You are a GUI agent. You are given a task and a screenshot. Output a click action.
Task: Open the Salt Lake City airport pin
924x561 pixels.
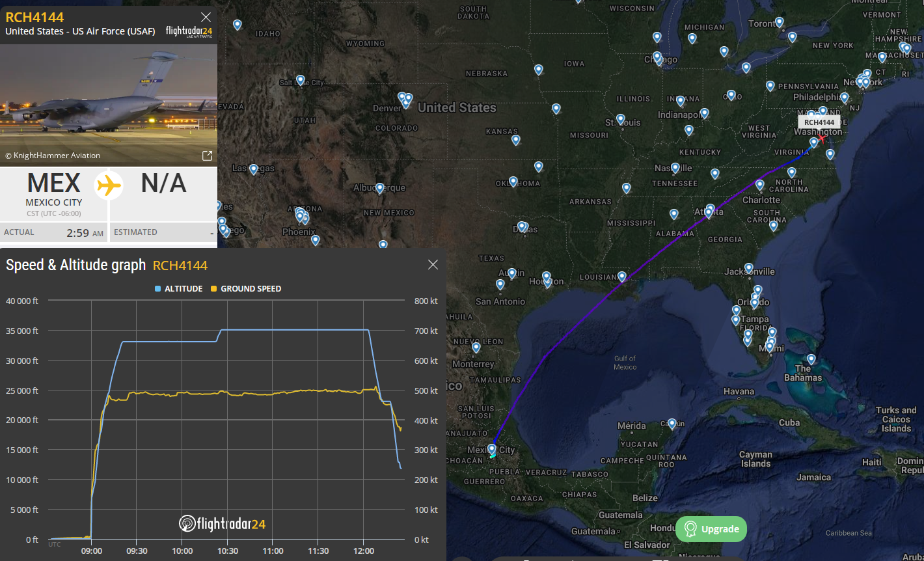[x=300, y=80]
